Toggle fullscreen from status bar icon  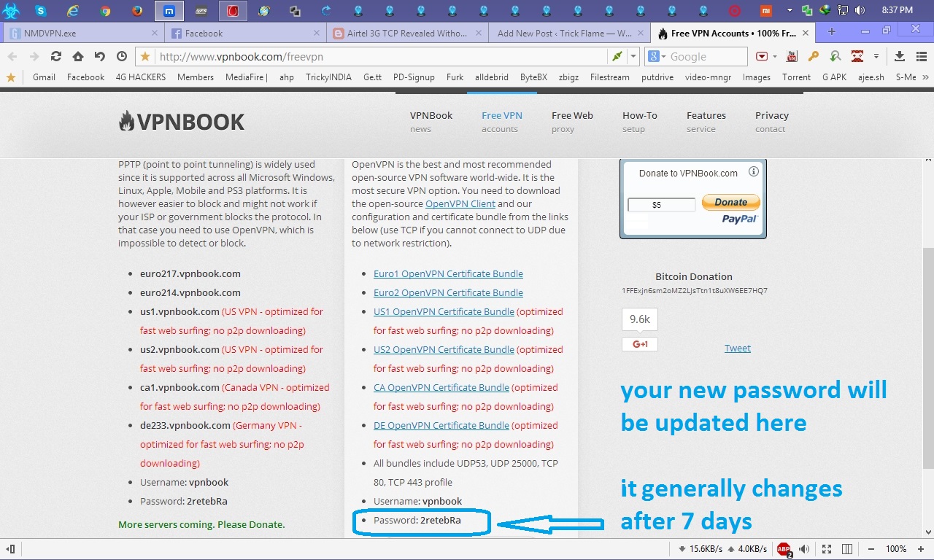pos(827,549)
